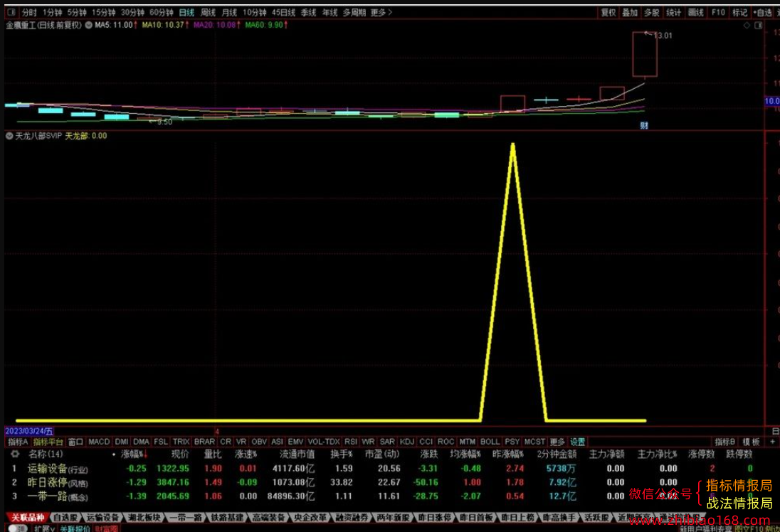The height and width of the screenshot is (532, 780).
Task: Open the 指标平台 tab
Action: tap(48, 442)
